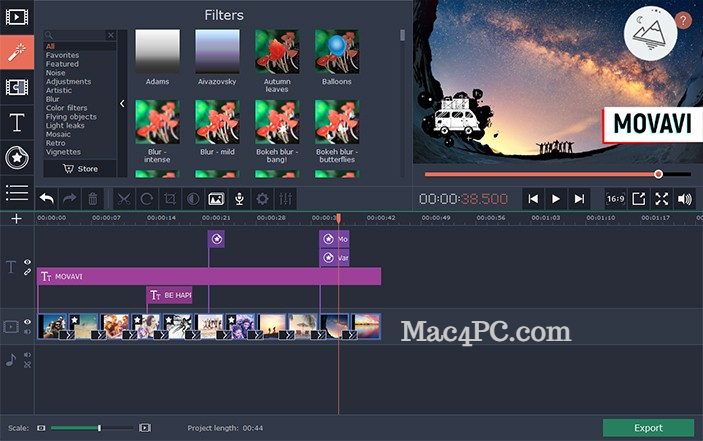Toggle titles track link icon
This screenshot has width=703, height=441.
tap(27, 272)
